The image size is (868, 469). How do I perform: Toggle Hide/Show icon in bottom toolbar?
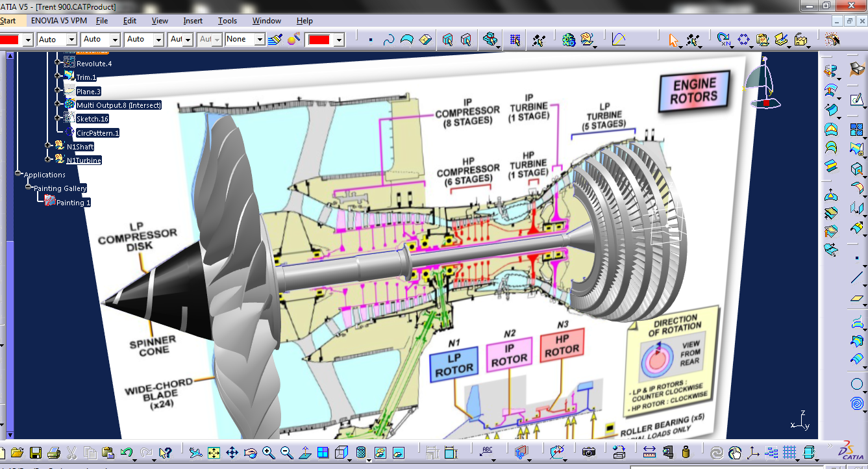(380, 453)
